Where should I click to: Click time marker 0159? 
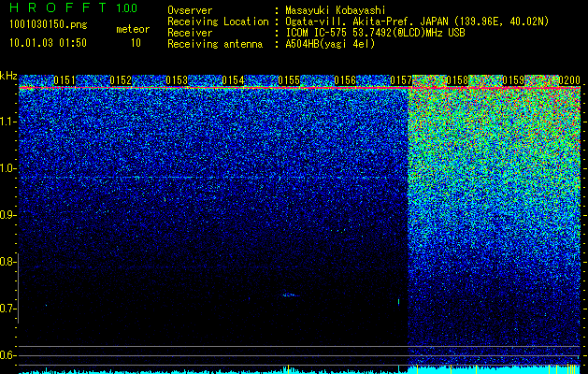(513, 80)
